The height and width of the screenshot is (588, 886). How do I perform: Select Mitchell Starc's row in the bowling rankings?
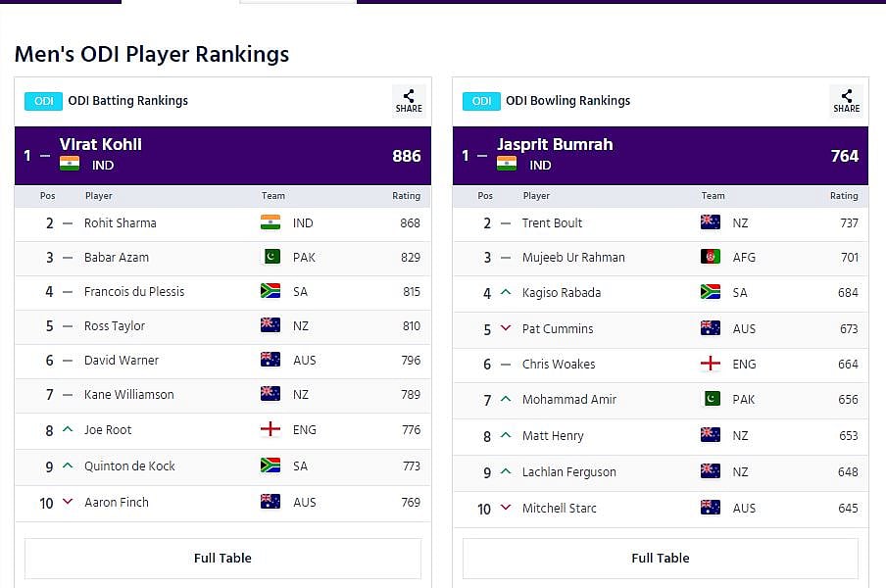pos(661,508)
